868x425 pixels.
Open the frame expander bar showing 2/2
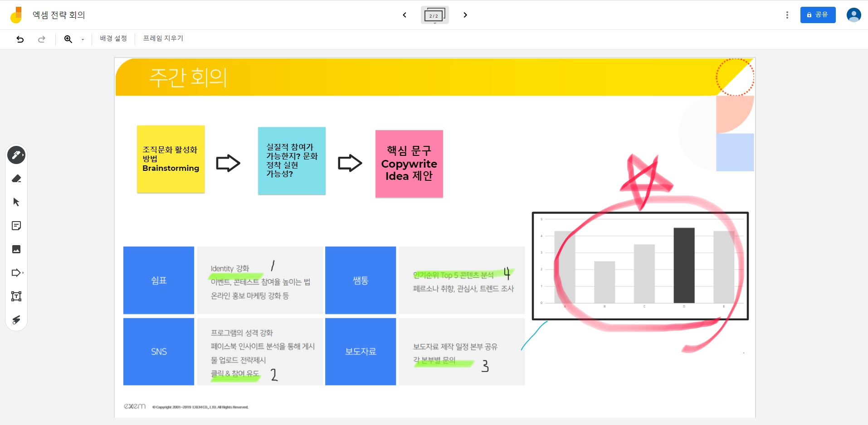[434, 14]
